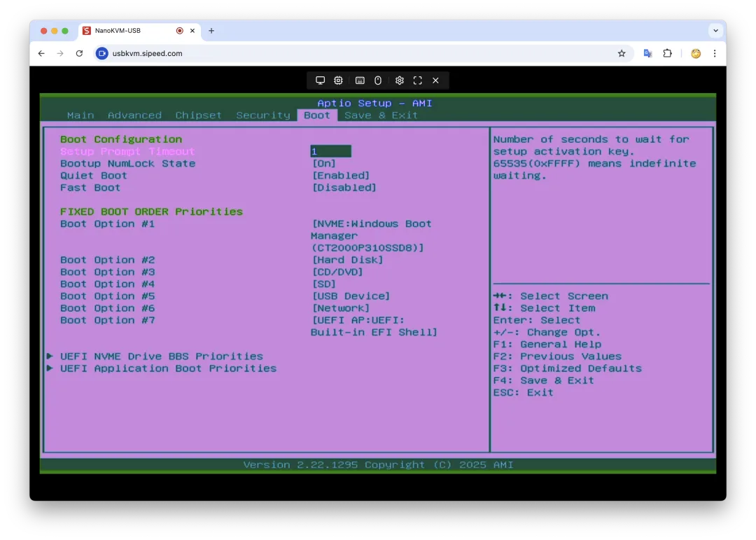Open the tab search dropdown arrow
Viewport: 756px width, 540px height.
[715, 31]
